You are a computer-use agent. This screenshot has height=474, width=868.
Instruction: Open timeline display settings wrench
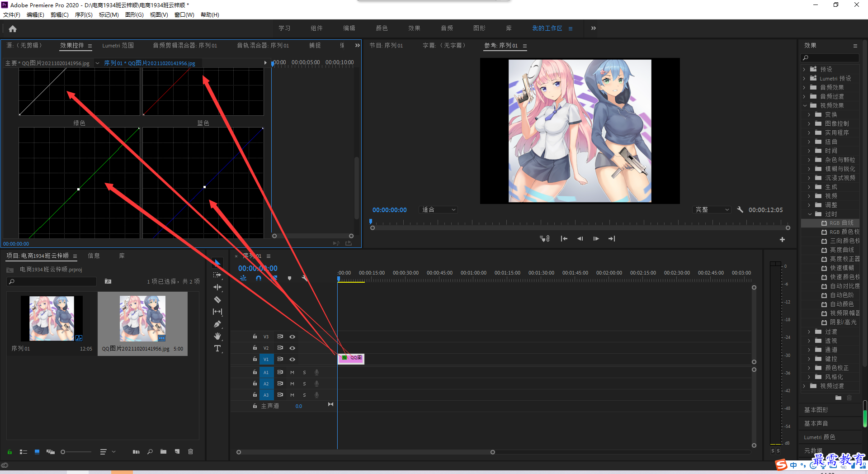coord(305,278)
